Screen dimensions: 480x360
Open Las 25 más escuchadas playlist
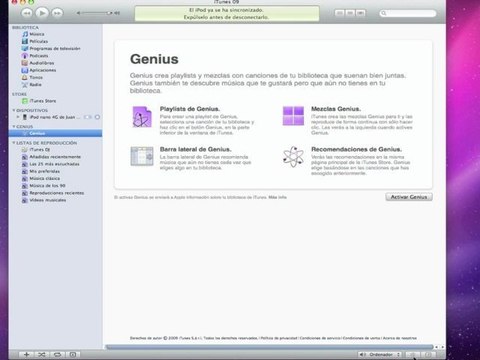tap(51, 164)
